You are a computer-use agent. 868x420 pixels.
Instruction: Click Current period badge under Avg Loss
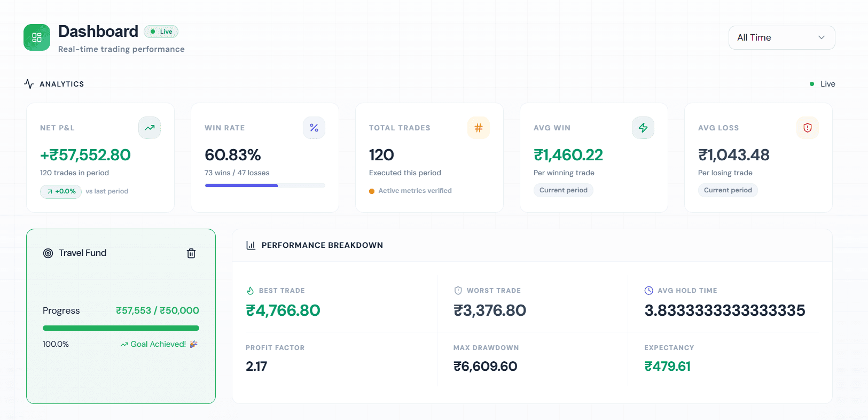point(728,190)
